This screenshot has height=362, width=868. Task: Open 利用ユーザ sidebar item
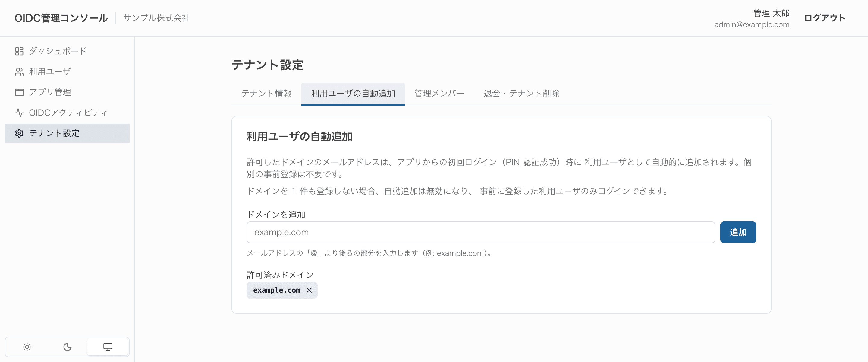point(67,72)
